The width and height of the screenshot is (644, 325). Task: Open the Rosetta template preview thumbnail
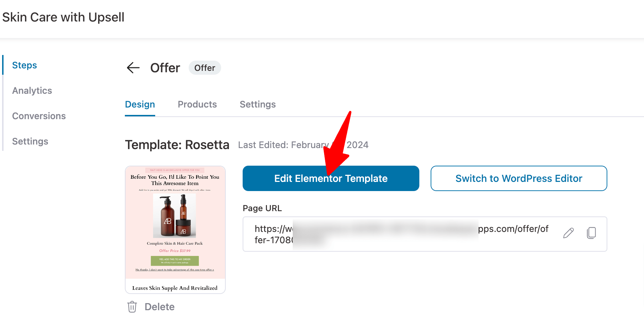click(175, 229)
